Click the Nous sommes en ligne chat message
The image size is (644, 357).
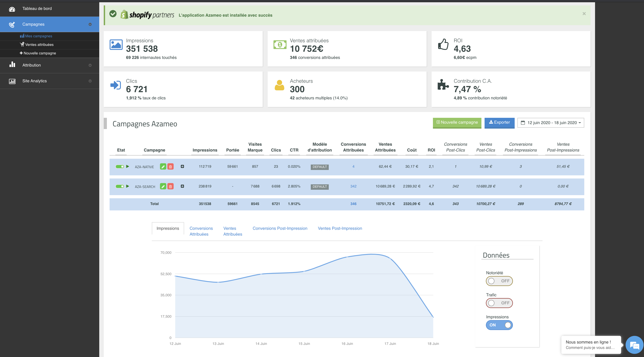point(591,345)
